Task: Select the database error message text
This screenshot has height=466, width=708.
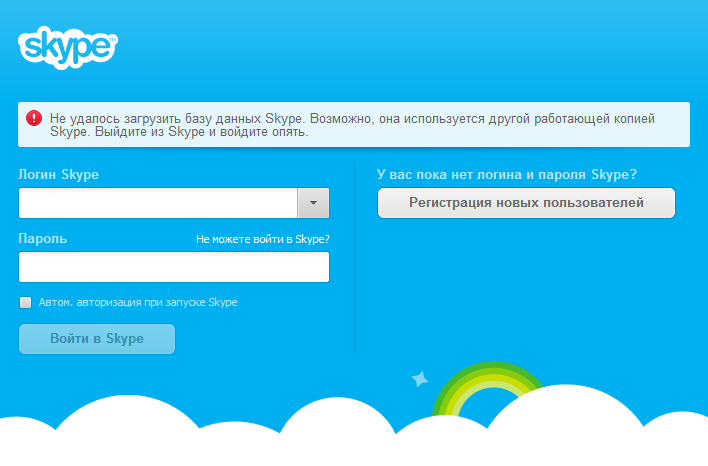Action: [x=352, y=125]
